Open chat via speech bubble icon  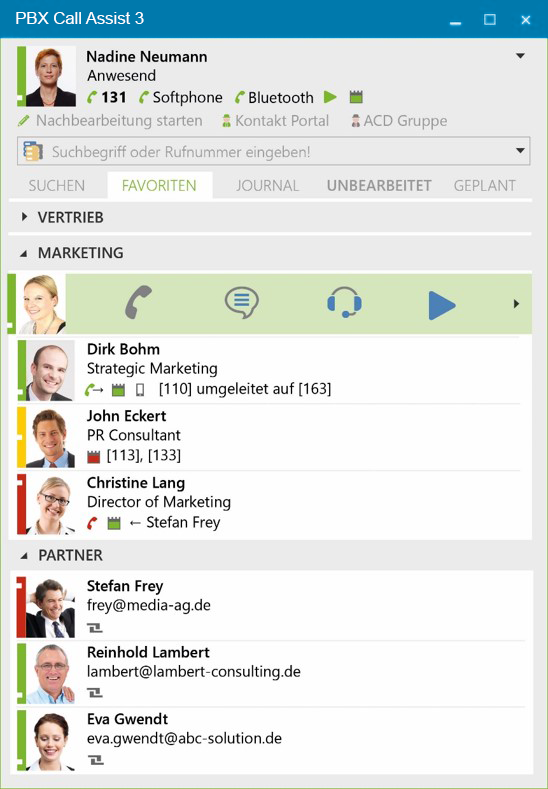click(x=242, y=303)
